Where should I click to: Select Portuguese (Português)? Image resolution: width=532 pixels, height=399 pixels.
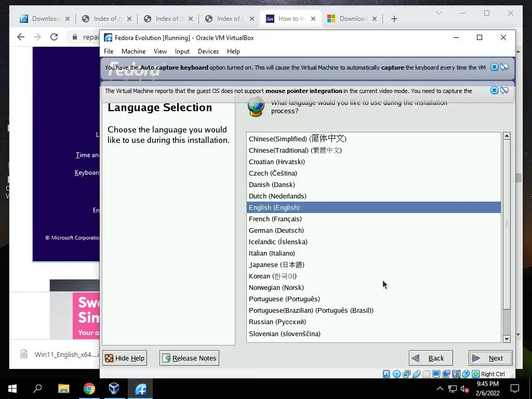pos(374,299)
